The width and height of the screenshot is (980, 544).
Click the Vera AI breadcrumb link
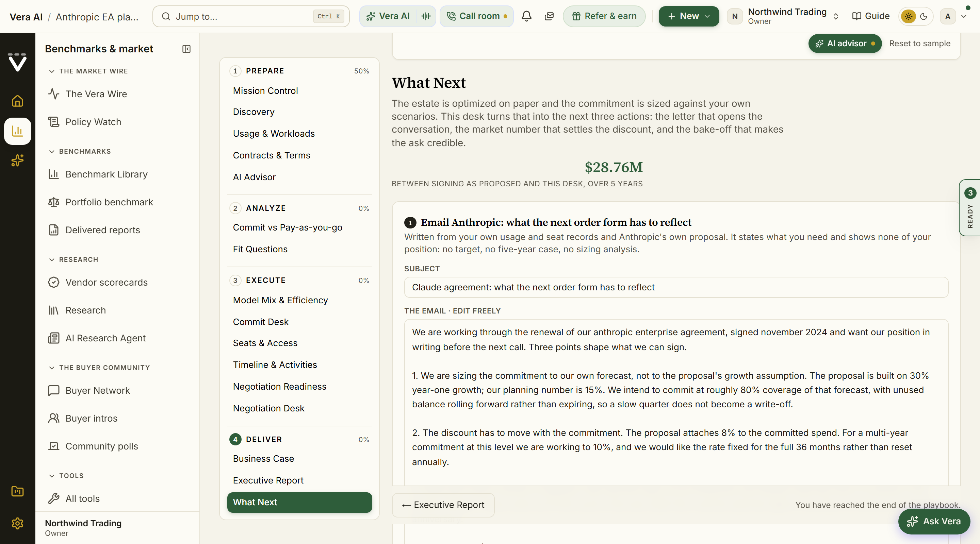pos(26,17)
